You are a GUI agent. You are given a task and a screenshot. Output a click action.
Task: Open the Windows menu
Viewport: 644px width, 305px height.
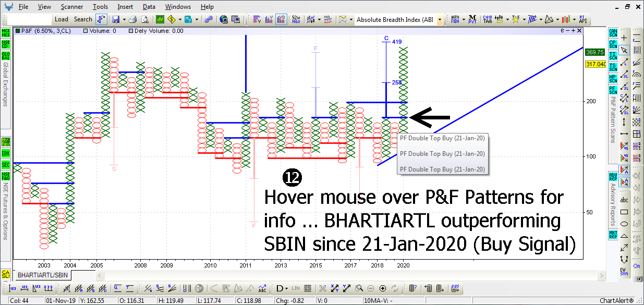(178, 7)
